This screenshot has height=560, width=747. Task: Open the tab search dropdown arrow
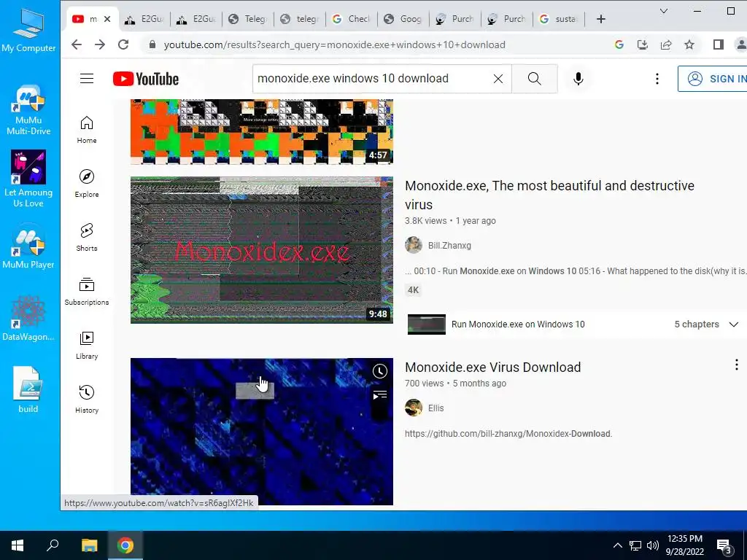click(x=664, y=11)
